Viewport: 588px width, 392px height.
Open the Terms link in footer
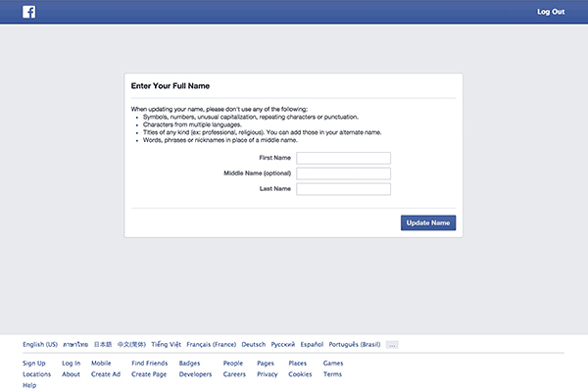click(332, 374)
